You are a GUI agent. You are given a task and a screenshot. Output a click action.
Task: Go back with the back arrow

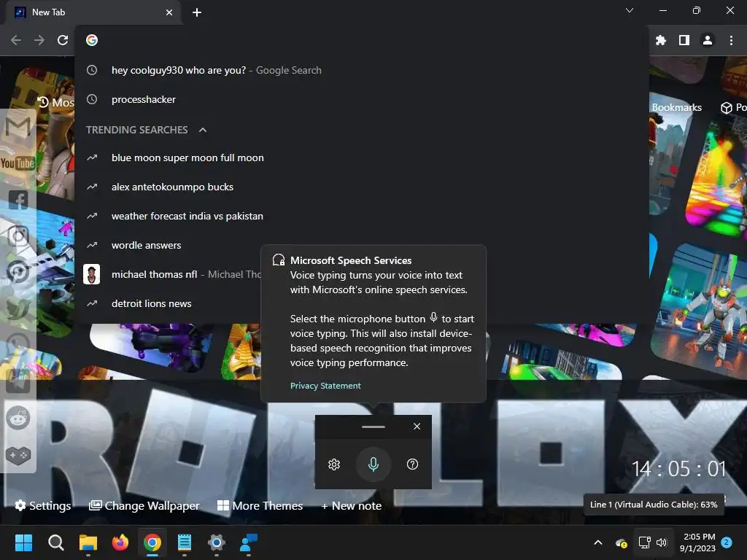click(16, 40)
